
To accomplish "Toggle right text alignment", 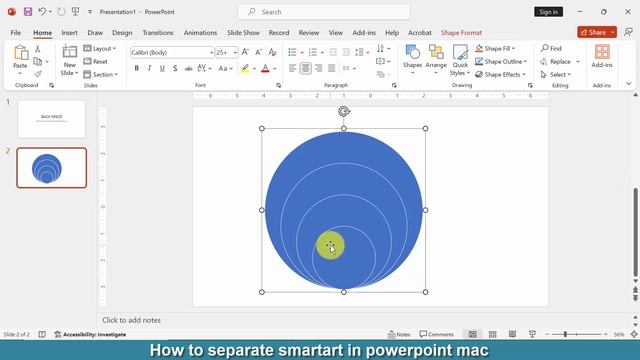I will tap(318, 69).
